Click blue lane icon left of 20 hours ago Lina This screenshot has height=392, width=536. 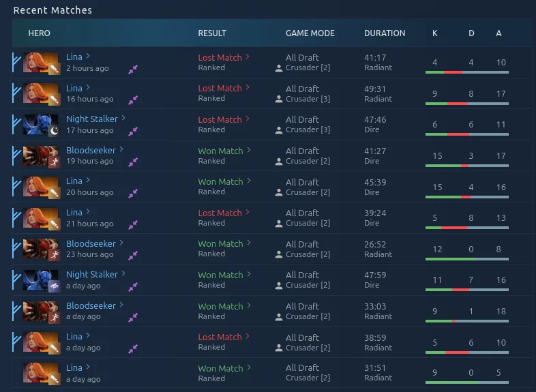[16, 187]
